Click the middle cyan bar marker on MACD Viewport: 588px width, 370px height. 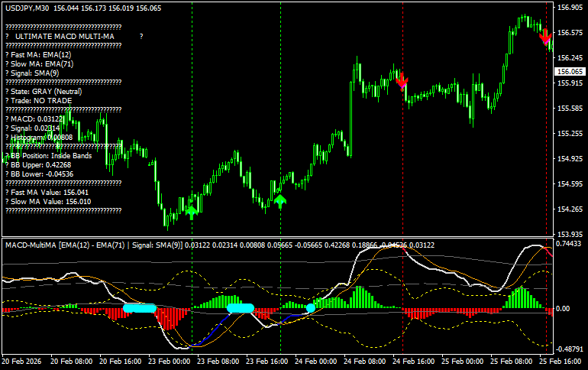[x=241, y=307]
